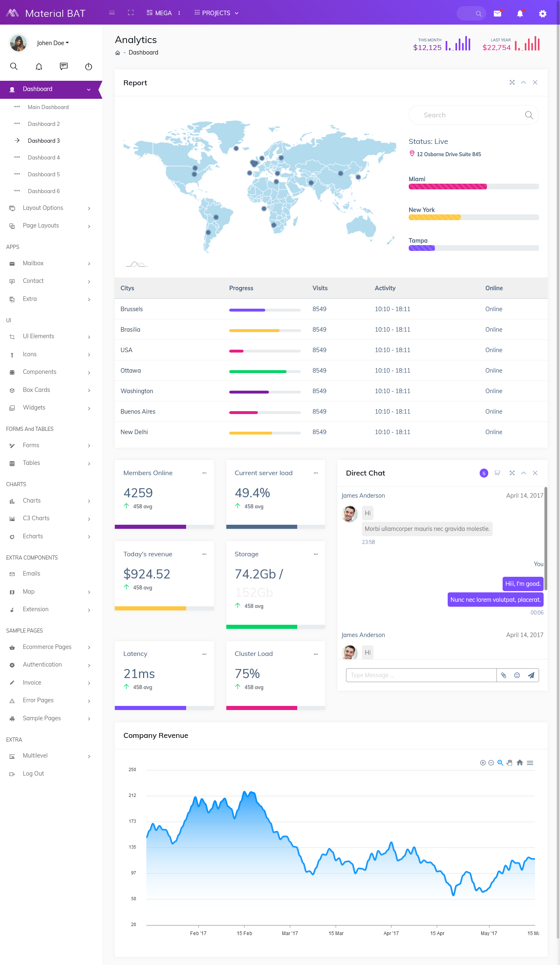Zoom out on Company Revenue chart

click(x=491, y=763)
